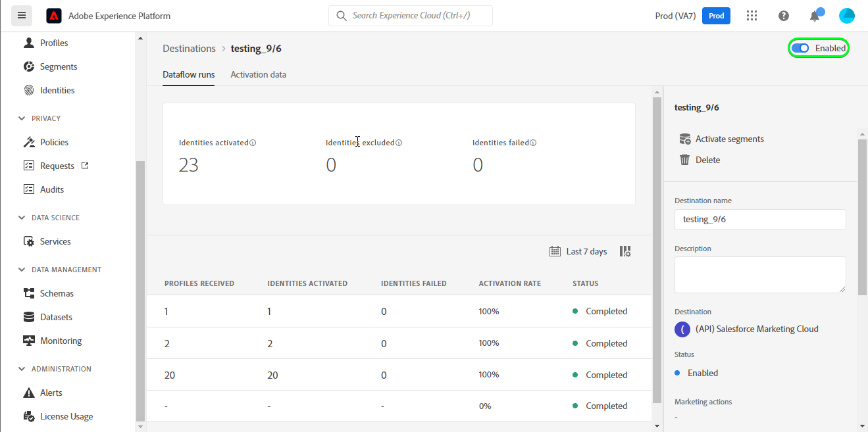Open the app switcher grid
The width and height of the screenshot is (868, 432).
point(752,16)
